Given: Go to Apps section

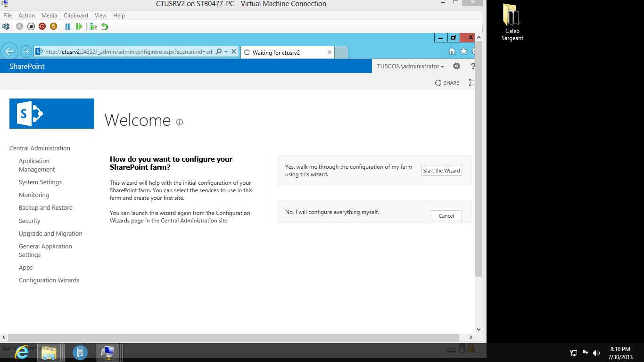Looking at the screenshot, I should [x=26, y=267].
